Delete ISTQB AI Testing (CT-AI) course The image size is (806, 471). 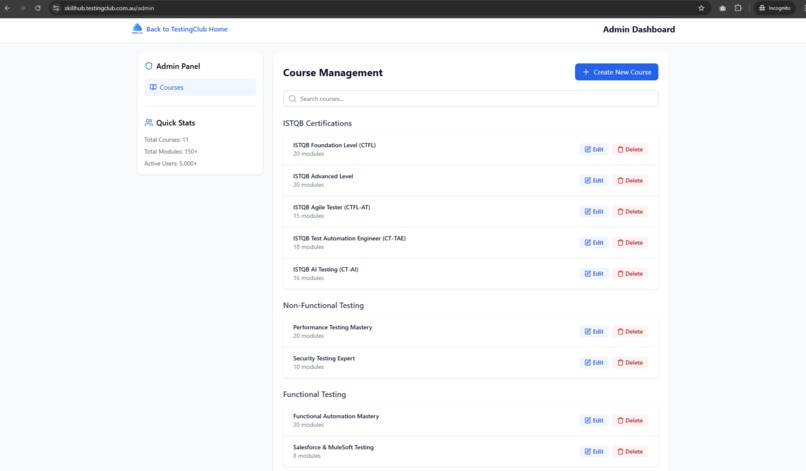630,274
